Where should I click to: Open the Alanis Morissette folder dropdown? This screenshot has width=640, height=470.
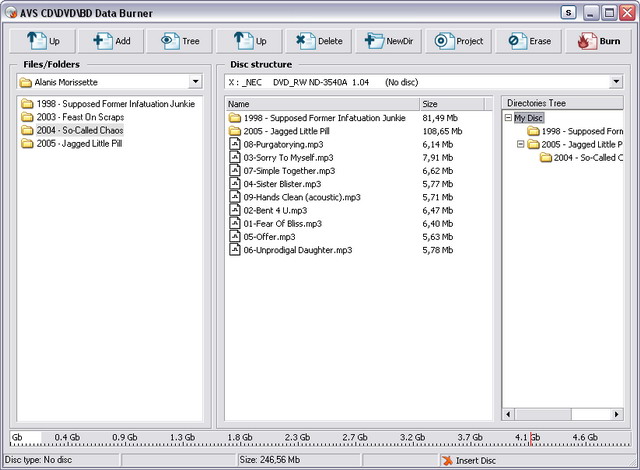tap(196, 82)
